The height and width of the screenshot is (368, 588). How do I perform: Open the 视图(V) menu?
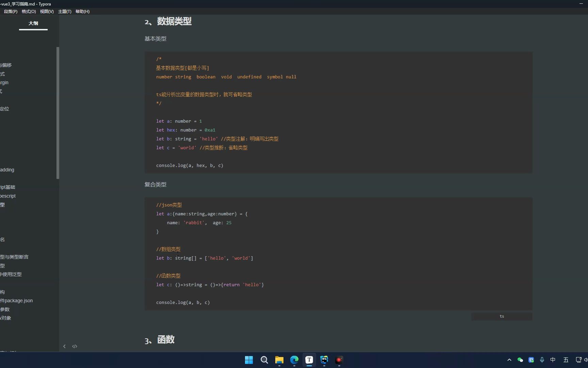[47, 11]
